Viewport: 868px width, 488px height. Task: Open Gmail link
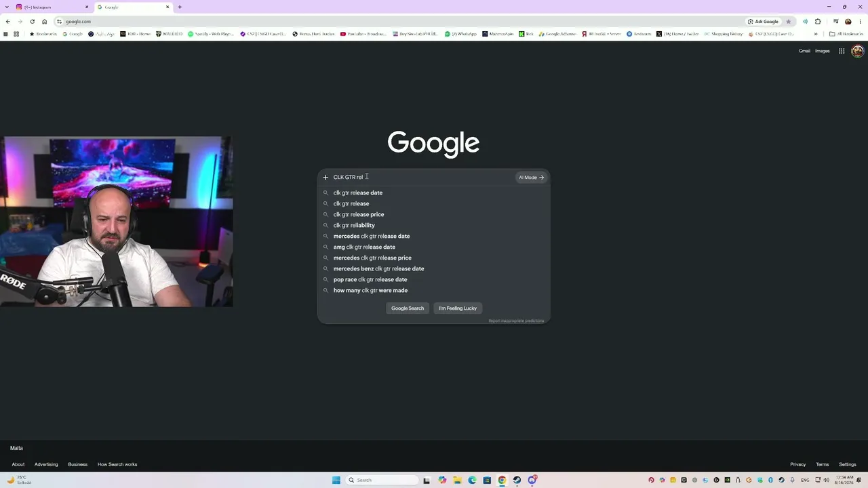tap(804, 51)
